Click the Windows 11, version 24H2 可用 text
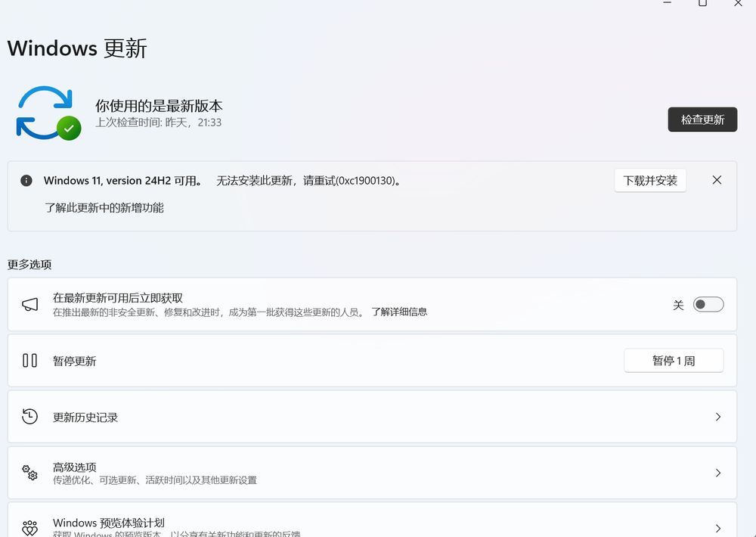The height and width of the screenshot is (537, 756). click(x=123, y=181)
